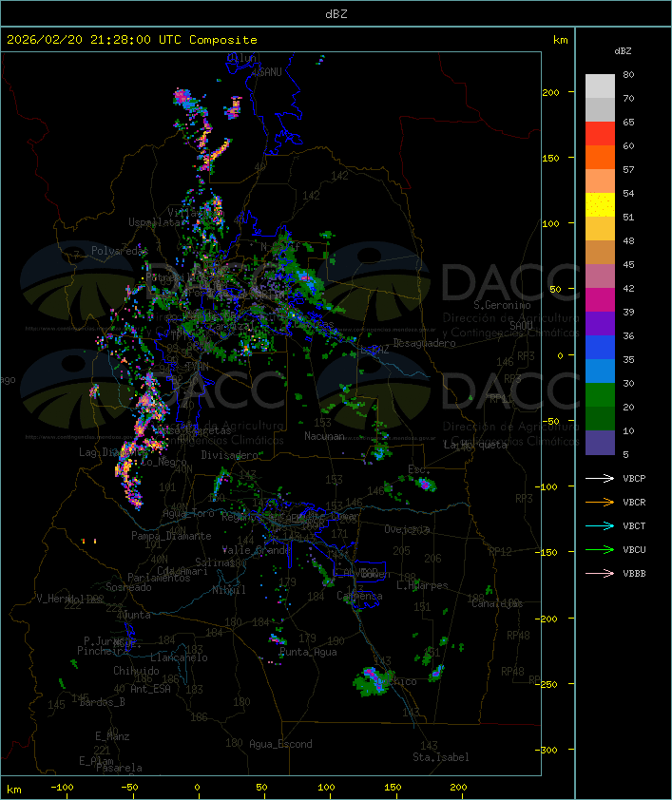The image size is (672, 800).
Task: Click the Sosneado place label
Action: coord(128,587)
